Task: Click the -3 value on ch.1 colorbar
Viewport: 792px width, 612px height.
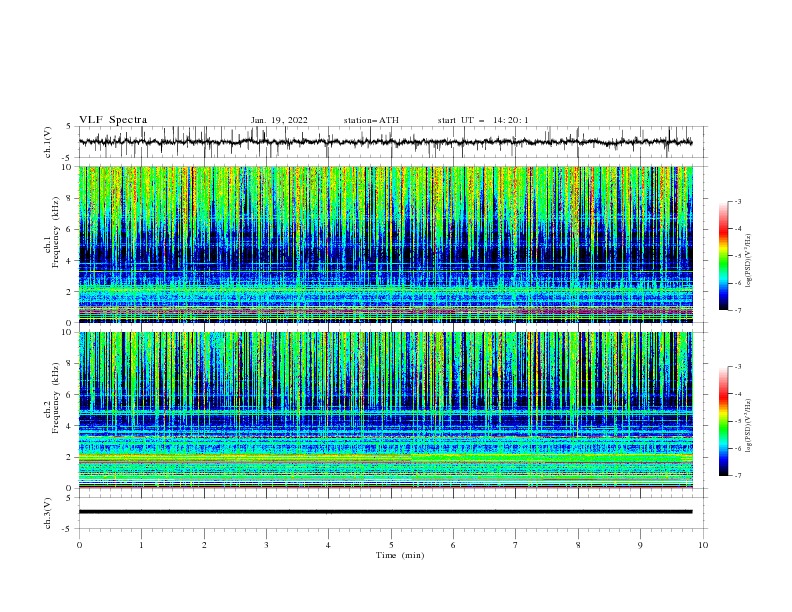Action: 737,201
